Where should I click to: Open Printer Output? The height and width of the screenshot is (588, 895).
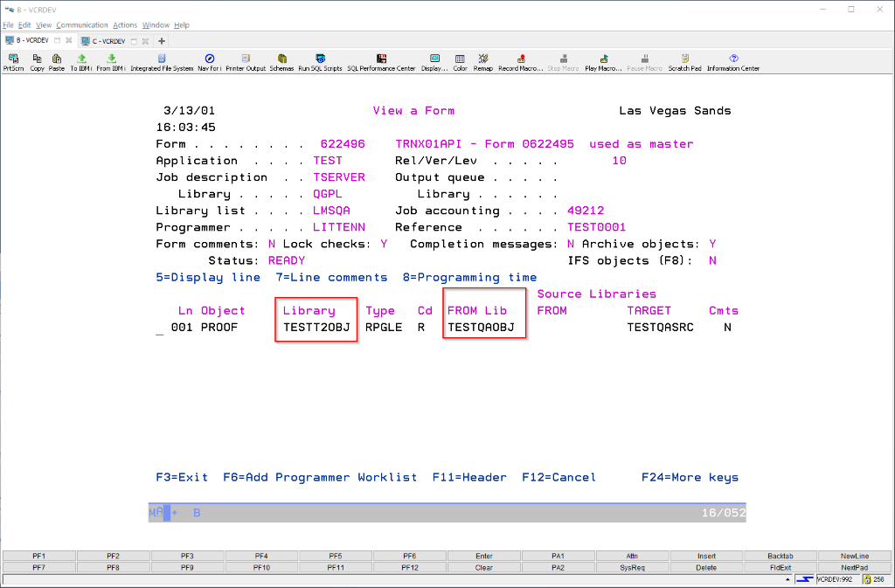tap(246, 62)
